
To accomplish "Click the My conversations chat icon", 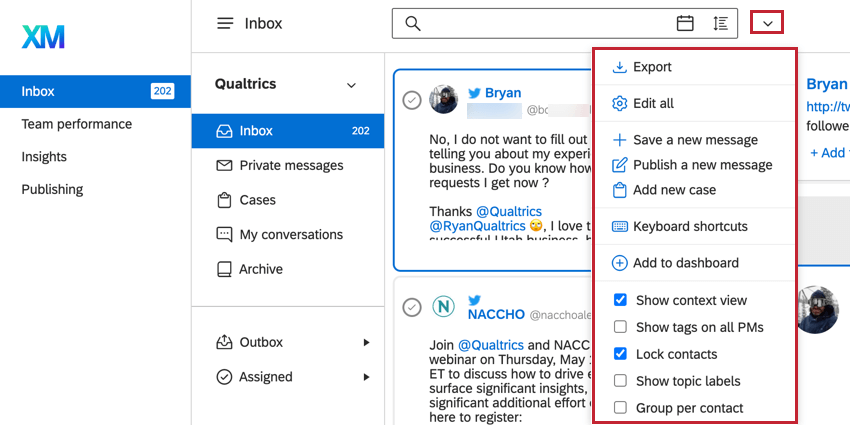I will click(x=224, y=235).
